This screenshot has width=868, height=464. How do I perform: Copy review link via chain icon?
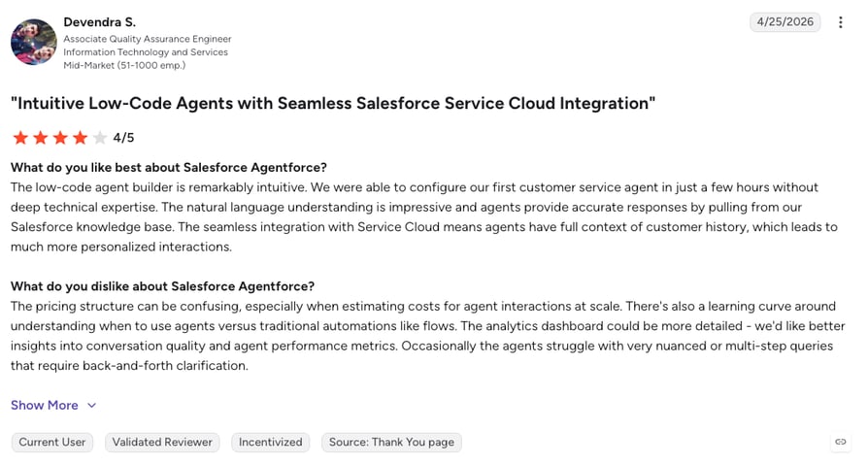coord(840,442)
